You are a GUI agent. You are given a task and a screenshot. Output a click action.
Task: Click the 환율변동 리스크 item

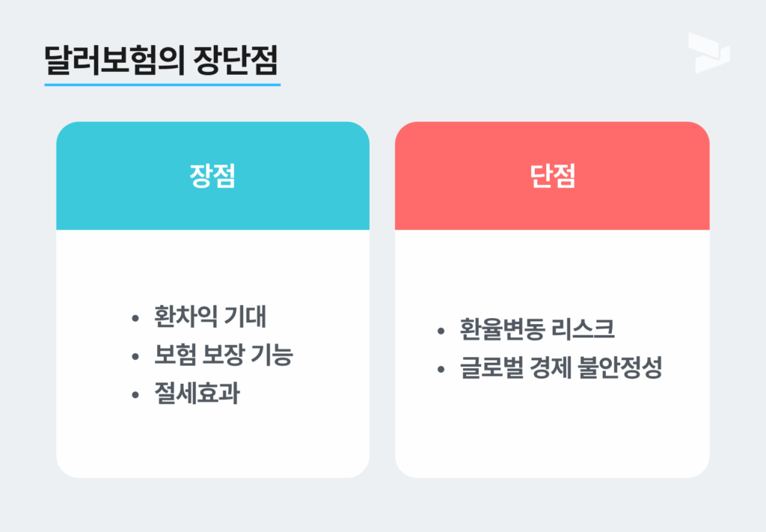tap(537, 329)
